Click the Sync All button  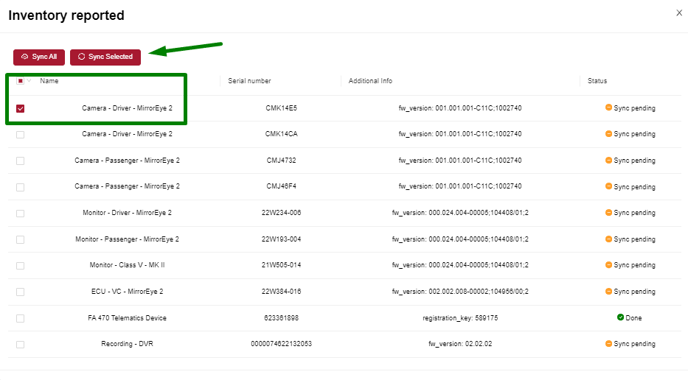[39, 57]
